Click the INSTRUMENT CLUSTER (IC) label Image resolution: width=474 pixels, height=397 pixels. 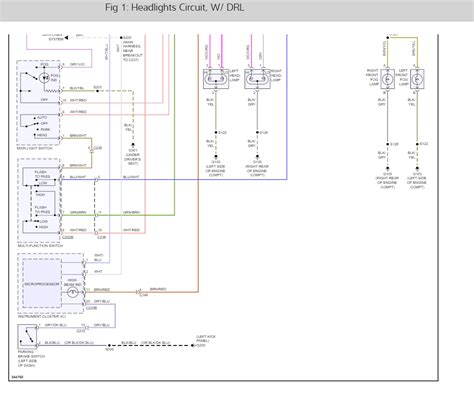(x=42, y=316)
